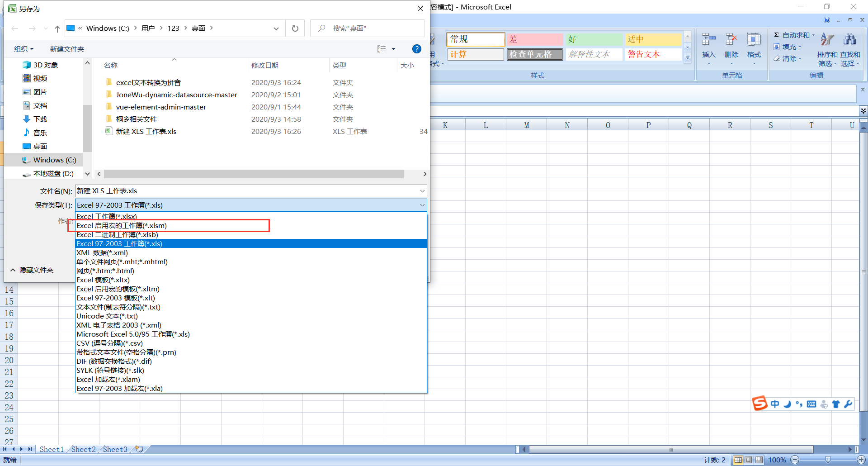
Task: Click Sogou IME Chinese mode icon
Action: [x=775, y=404]
